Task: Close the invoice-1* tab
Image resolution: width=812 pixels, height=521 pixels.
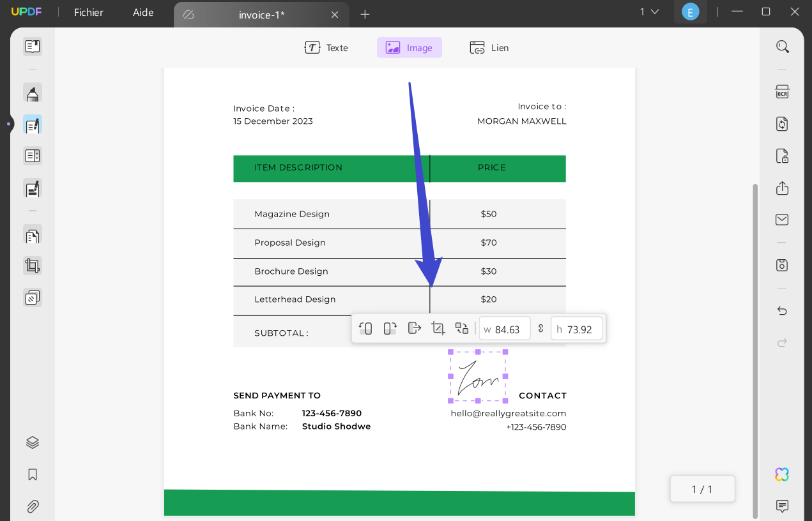Action: (335, 15)
